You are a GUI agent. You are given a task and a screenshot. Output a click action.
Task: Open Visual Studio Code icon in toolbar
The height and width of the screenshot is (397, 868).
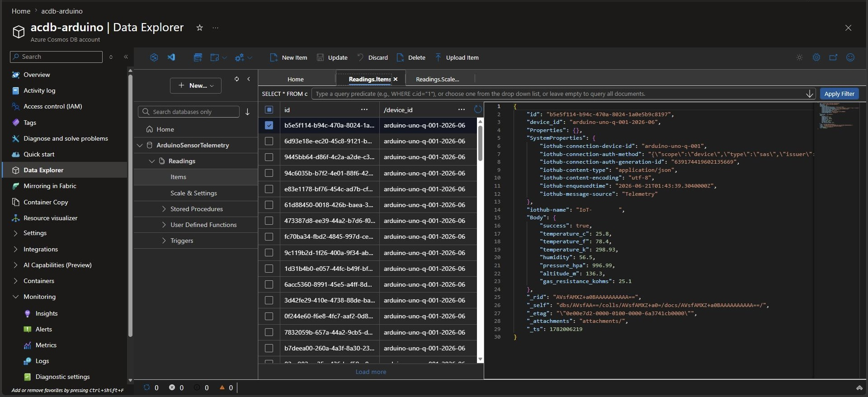[x=171, y=57]
